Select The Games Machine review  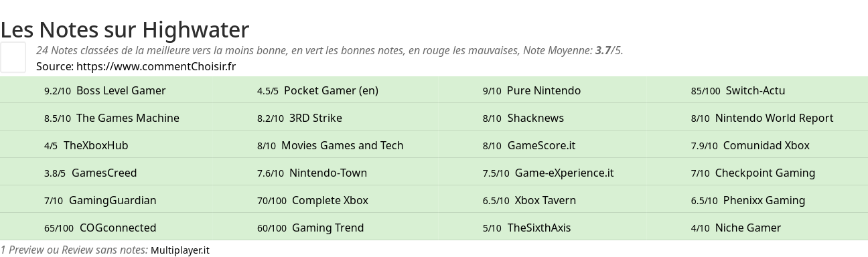(128, 118)
